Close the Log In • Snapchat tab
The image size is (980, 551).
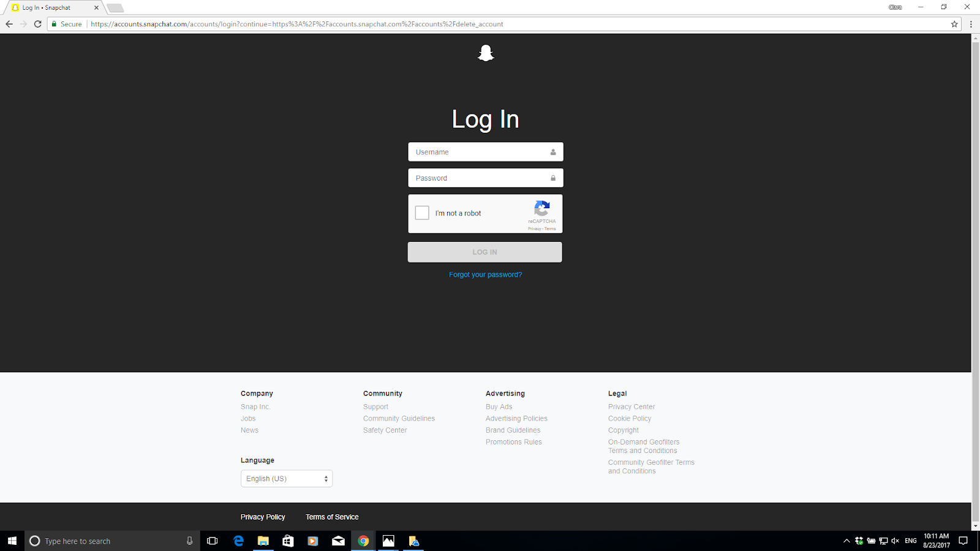[x=96, y=7]
